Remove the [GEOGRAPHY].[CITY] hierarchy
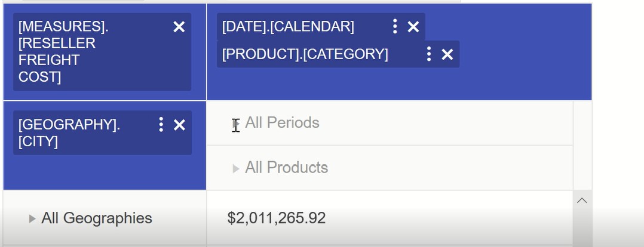The width and height of the screenshot is (644, 247). tap(179, 125)
